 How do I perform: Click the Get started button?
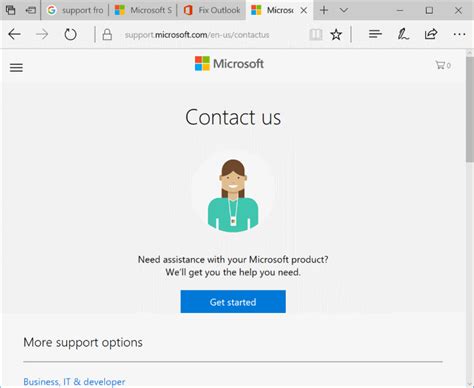(x=233, y=302)
